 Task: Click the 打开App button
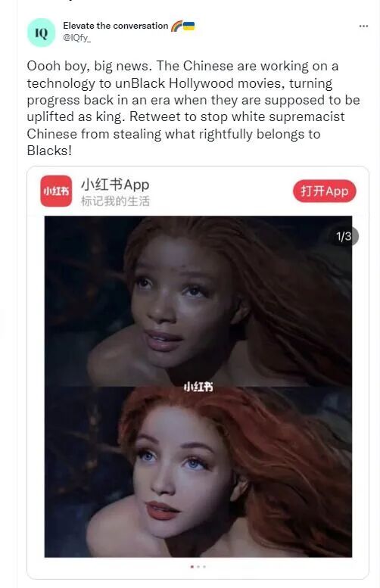click(325, 191)
